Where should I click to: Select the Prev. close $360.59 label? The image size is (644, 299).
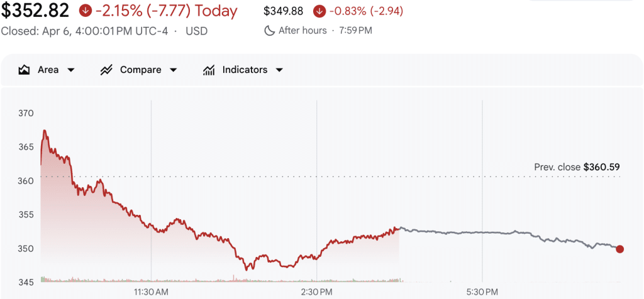(577, 167)
